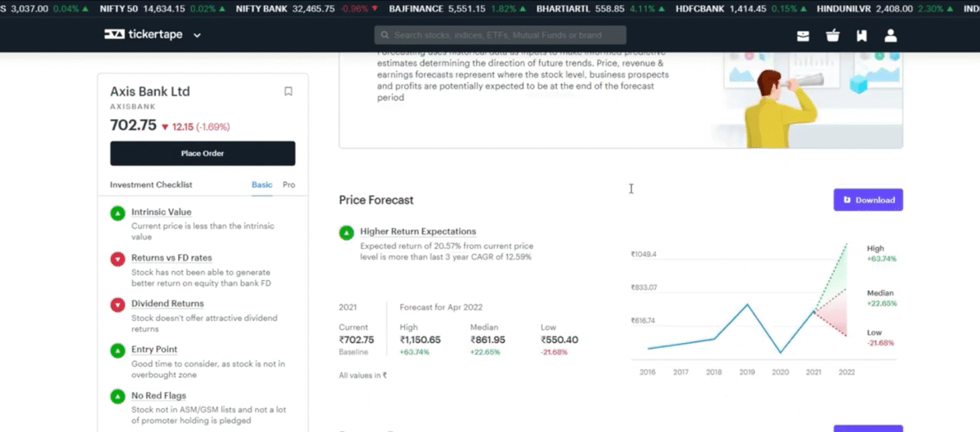Open the user profile icon
Image resolution: width=980 pixels, height=432 pixels.
(890, 36)
